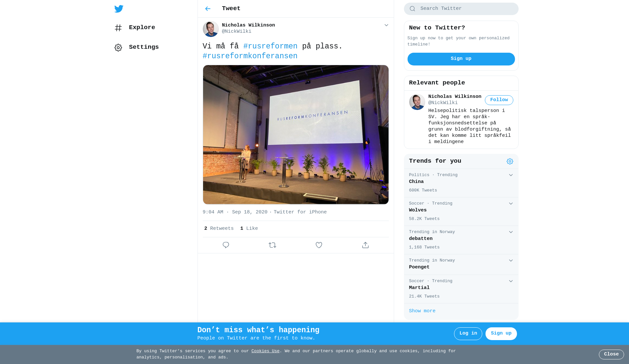Open the debatten trending topic
The image size is (629, 364).
pyautogui.click(x=461, y=240)
